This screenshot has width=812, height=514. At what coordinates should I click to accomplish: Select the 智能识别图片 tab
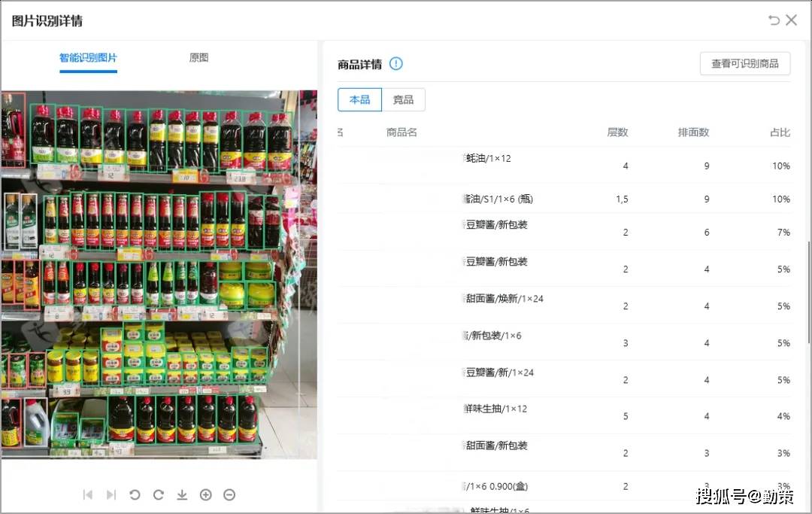click(x=88, y=58)
